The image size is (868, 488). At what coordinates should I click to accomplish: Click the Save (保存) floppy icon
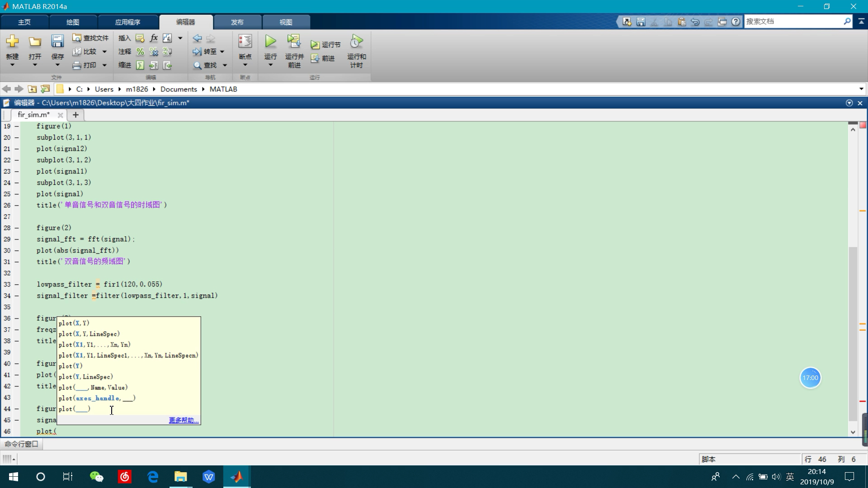(57, 42)
